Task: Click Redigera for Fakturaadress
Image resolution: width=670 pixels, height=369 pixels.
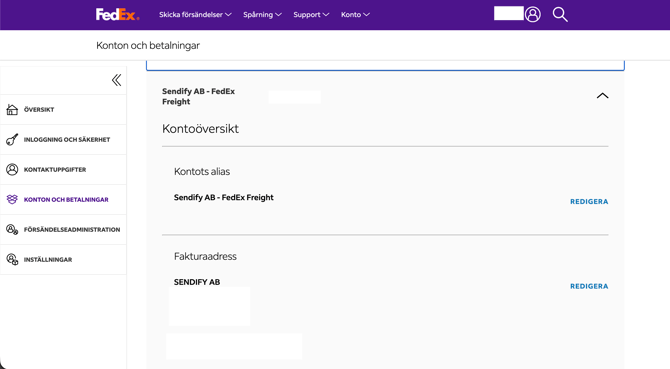Action: [x=589, y=286]
